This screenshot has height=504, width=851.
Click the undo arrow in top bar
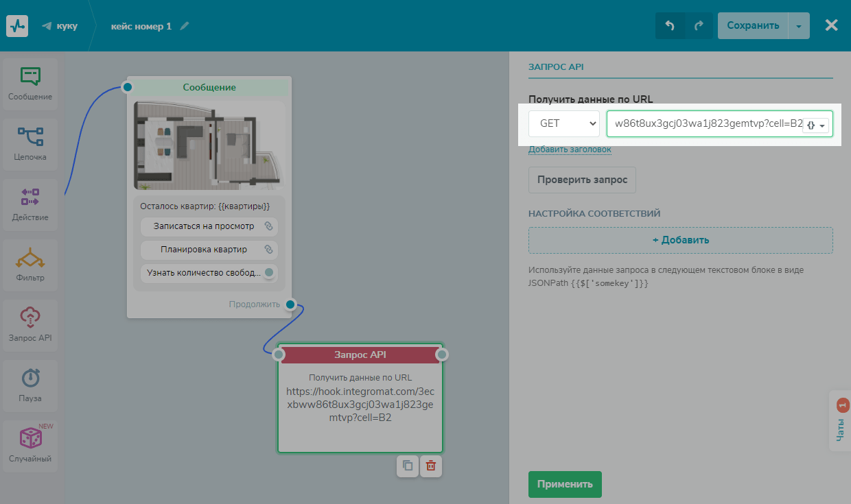[670, 26]
